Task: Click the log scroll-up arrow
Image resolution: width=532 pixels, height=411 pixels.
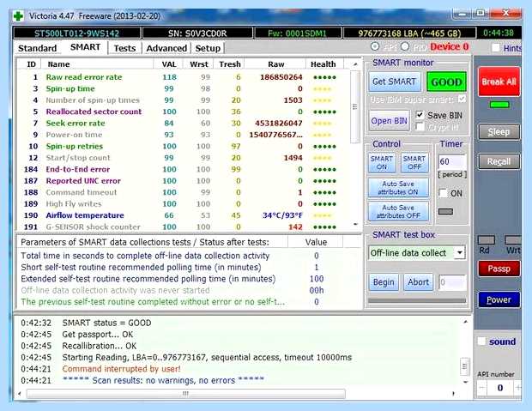Action: 465,322
